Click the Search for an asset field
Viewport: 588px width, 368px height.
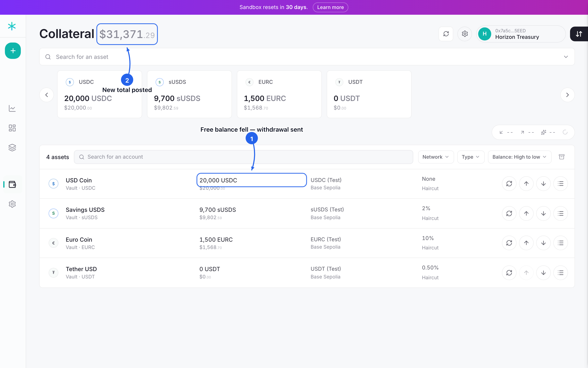point(307,57)
